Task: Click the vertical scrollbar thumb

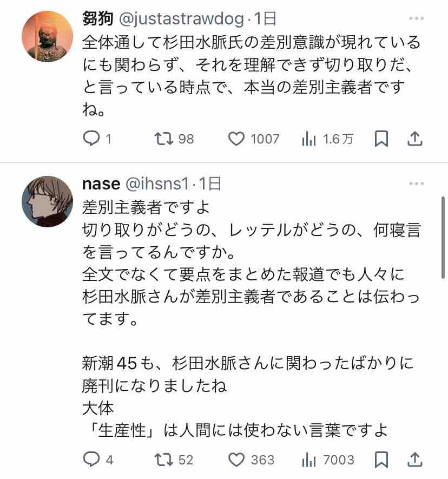Action: click(x=443, y=238)
